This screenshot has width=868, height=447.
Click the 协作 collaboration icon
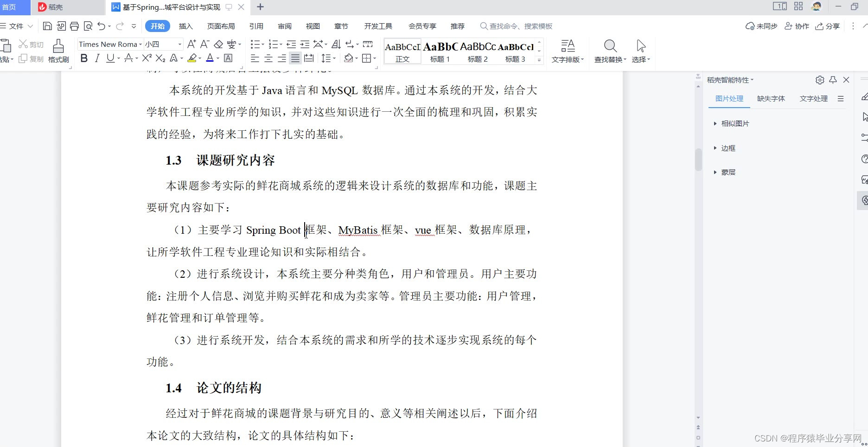tap(797, 26)
